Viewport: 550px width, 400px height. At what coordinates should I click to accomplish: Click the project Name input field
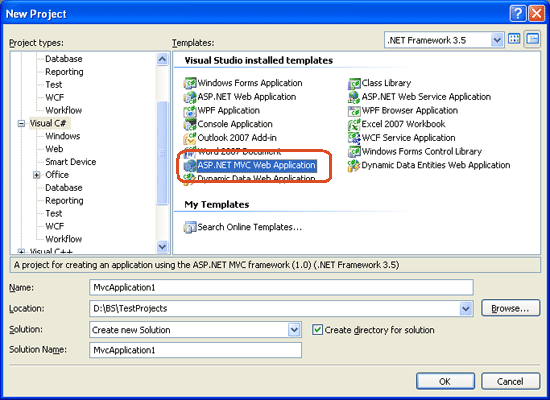click(281, 288)
